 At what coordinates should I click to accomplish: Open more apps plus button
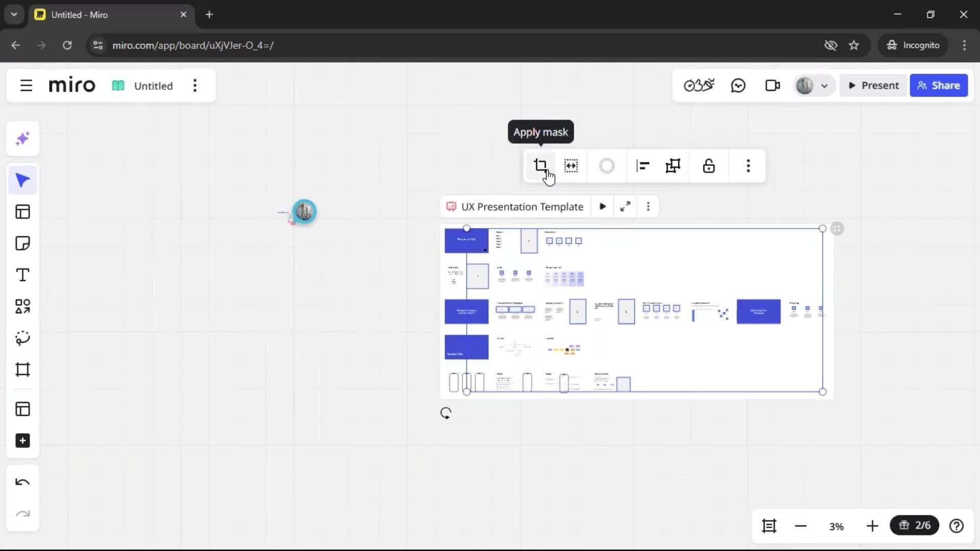coord(22,441)
